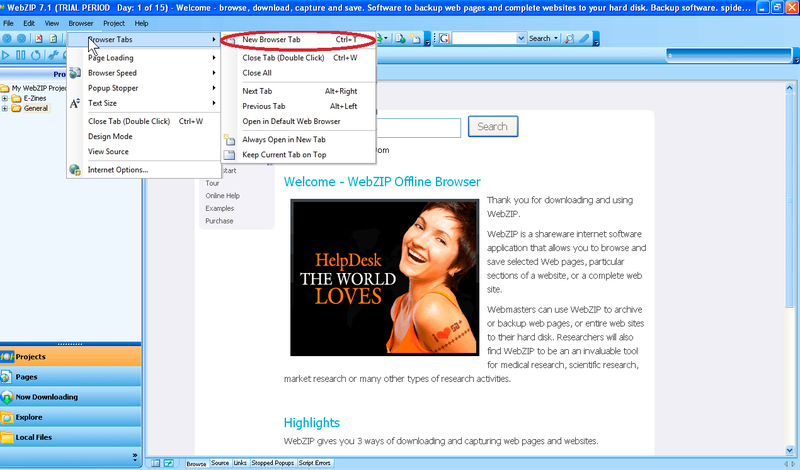Click the Keep Current Tab on Top icon

point(230,155)
